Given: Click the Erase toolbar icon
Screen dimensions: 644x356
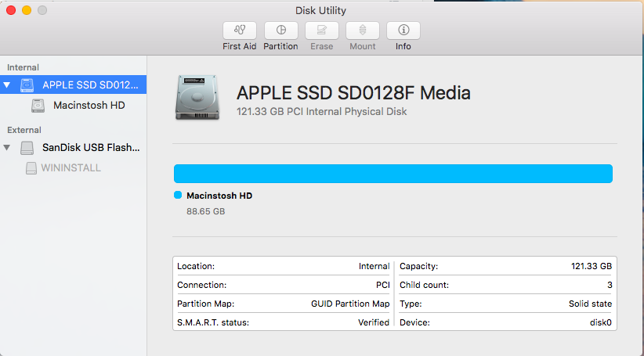Looking at the screenshot, I should click(x=321, y=31).
